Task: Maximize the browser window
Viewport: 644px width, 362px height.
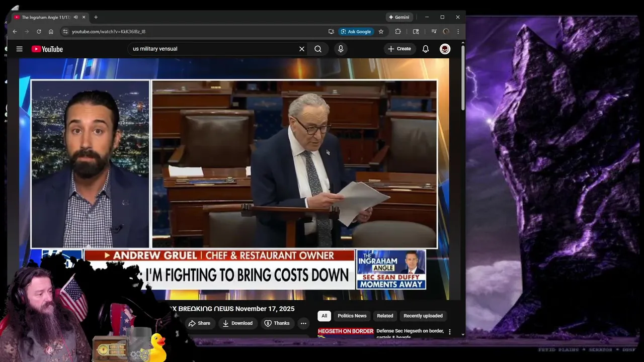Action: (x=442, y=17)
